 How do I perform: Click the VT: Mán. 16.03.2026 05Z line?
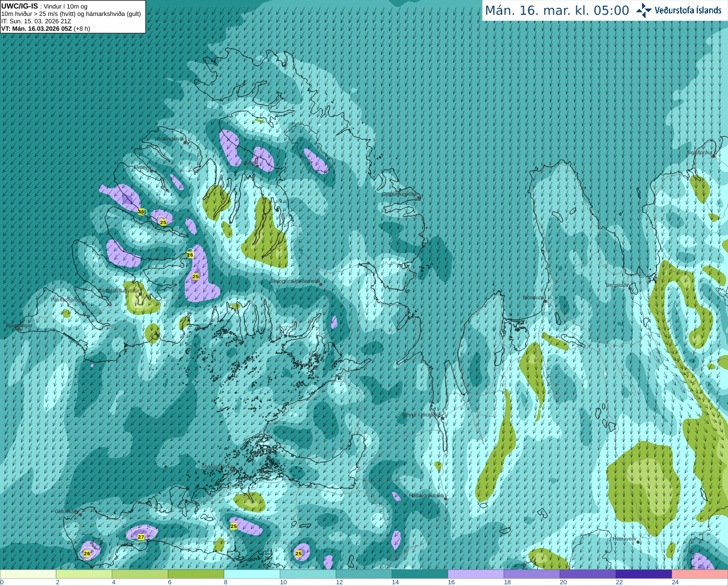[x=45, y=28]
